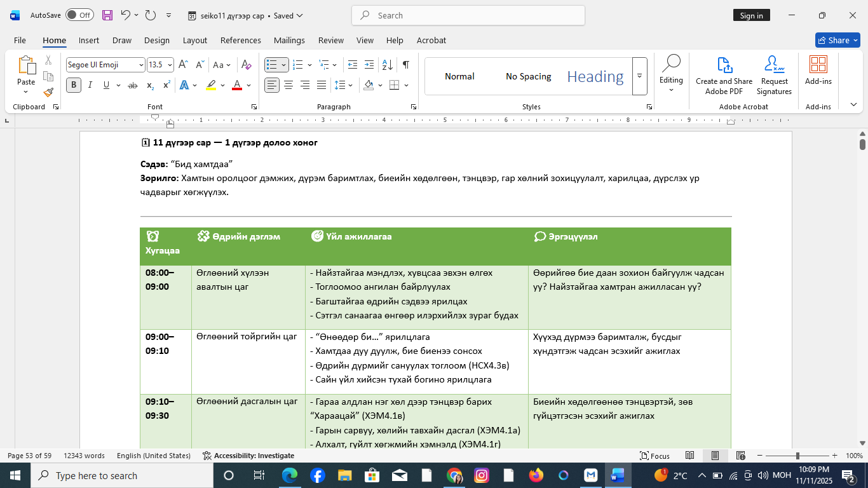The image size is (868, 488).
Task: Toggle the AutoSave switch
Action: click(x=79, y=15)
